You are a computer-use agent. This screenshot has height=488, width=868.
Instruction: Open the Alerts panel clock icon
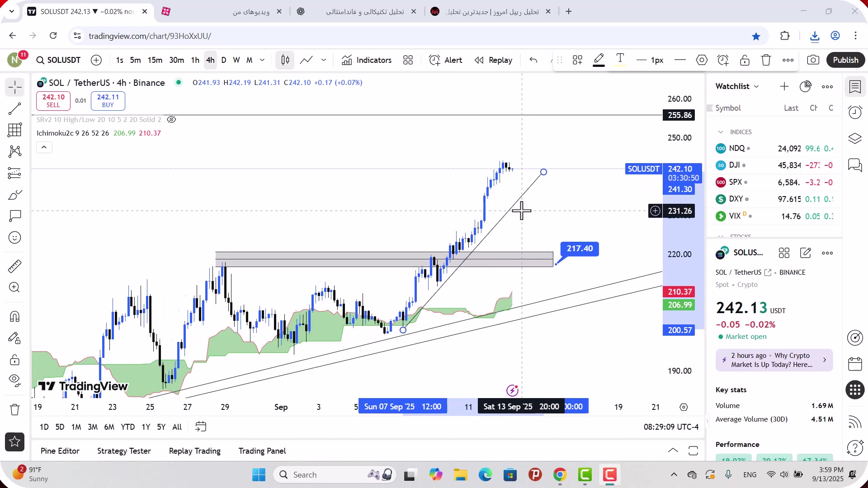tap(855, 112)
